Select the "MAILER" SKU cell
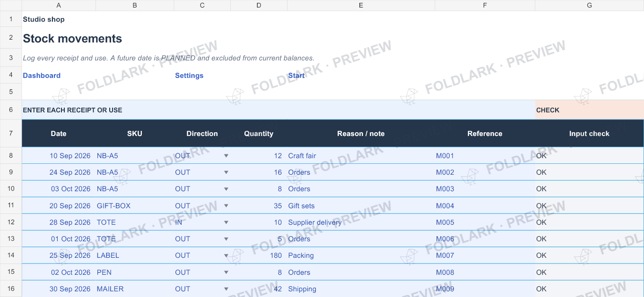Viewport: 644px width, 297px height. pos(135,289)
